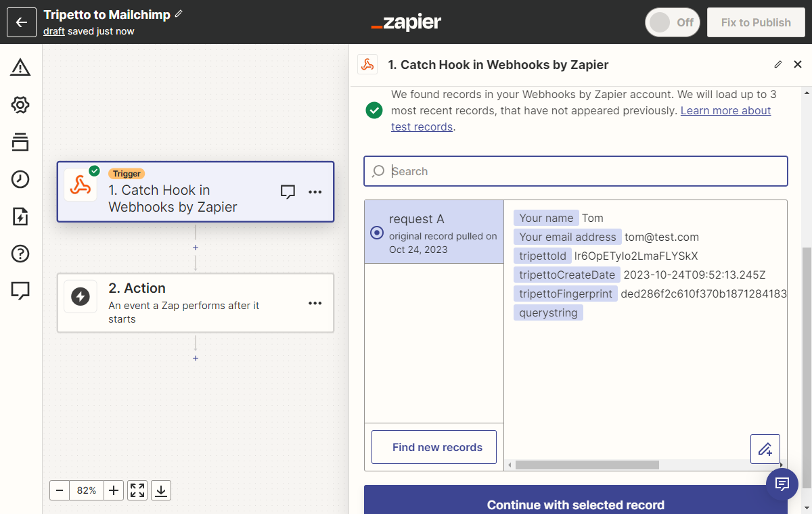Zoom out the canvas with minus
Image resolution: width=812 pixels, height=514 pixels.
pos(60,490)
